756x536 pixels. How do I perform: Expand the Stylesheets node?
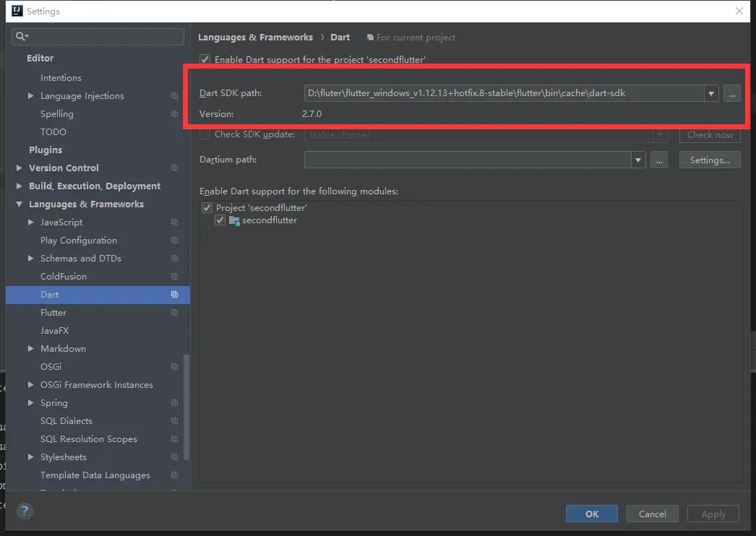click(x=30, y=457)
